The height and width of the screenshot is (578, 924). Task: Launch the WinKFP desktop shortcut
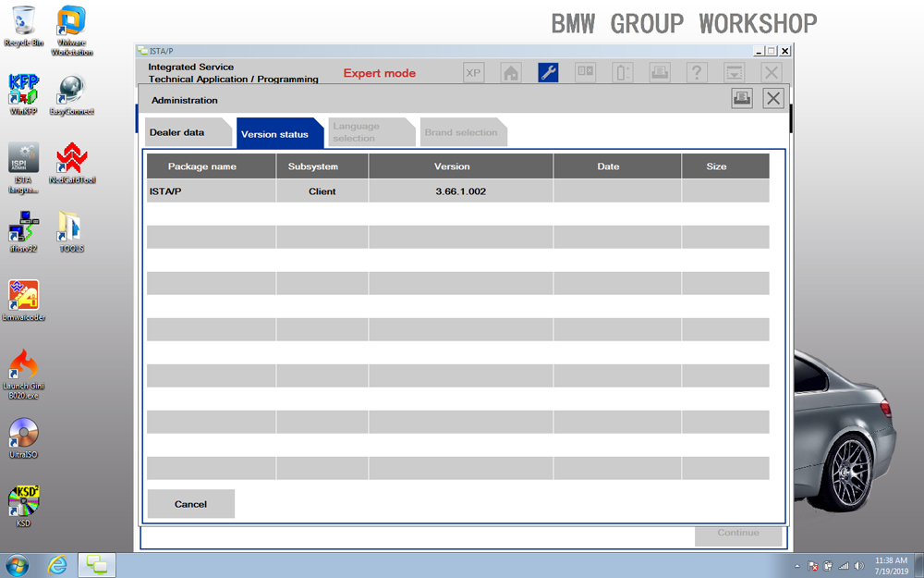pos(24,94)
